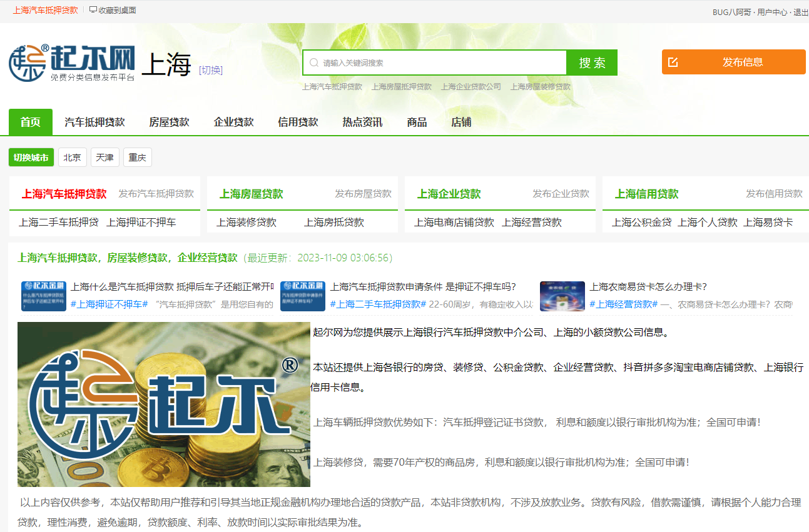The height and width of the screenshot is (532, 809).
Task: Open 上海装修贷款 subcategory
Action: [x=247, y=223]
